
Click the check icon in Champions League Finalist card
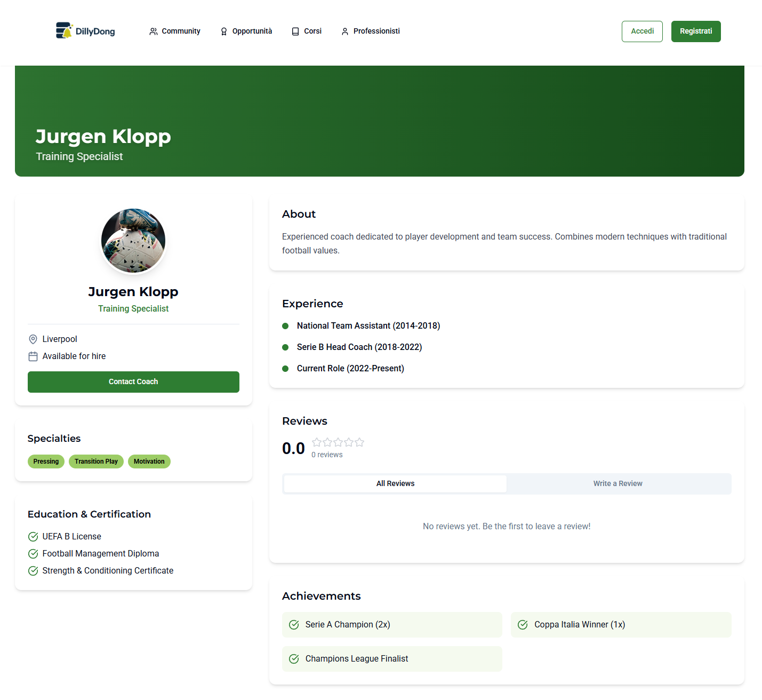point(294,659)
